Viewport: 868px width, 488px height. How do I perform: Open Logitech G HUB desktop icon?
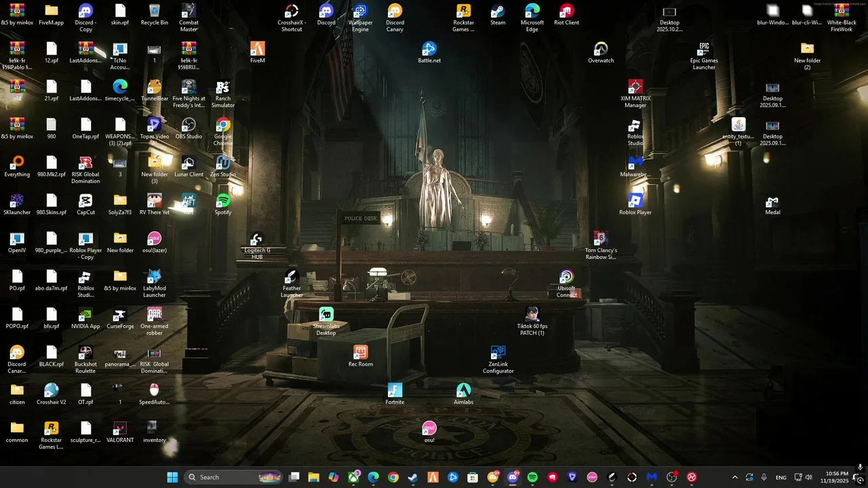pos(257,245)
